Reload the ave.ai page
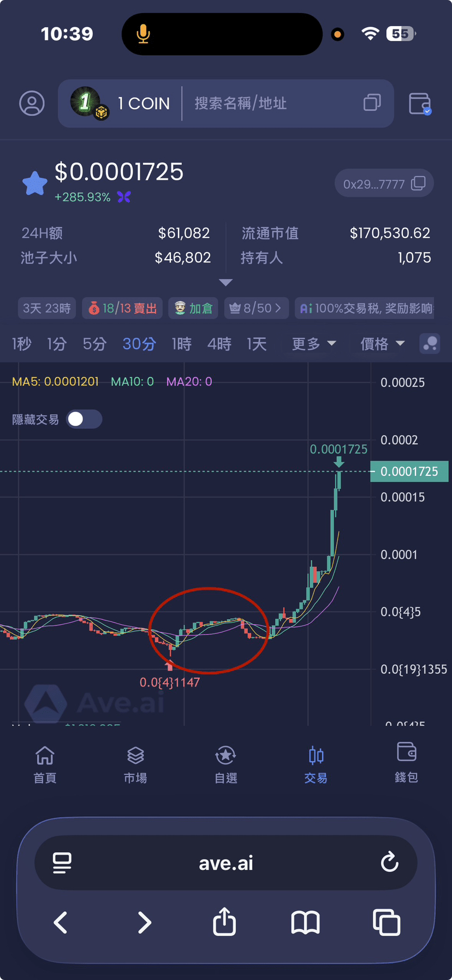 coord(389,862)
